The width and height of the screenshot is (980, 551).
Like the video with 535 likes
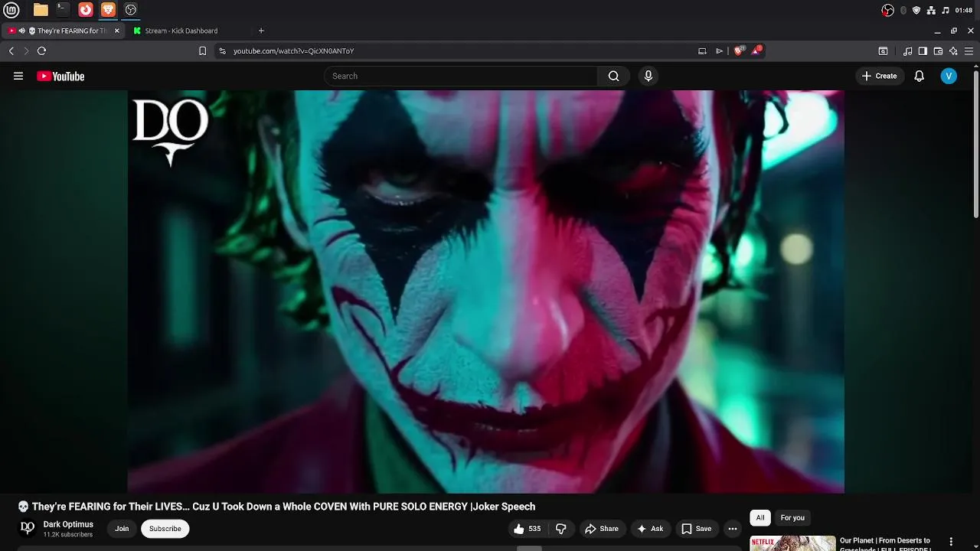[x=527, y=529]
